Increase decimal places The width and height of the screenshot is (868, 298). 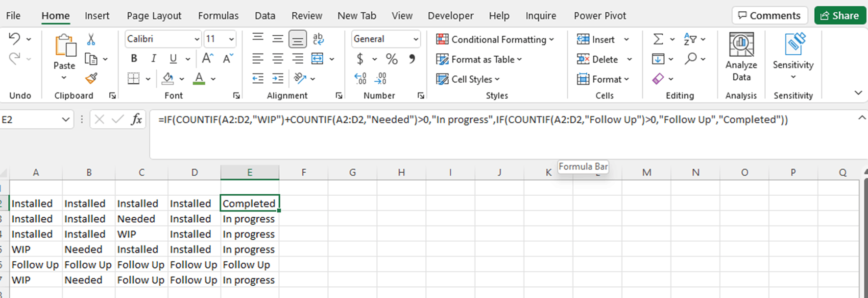[360, 78]
